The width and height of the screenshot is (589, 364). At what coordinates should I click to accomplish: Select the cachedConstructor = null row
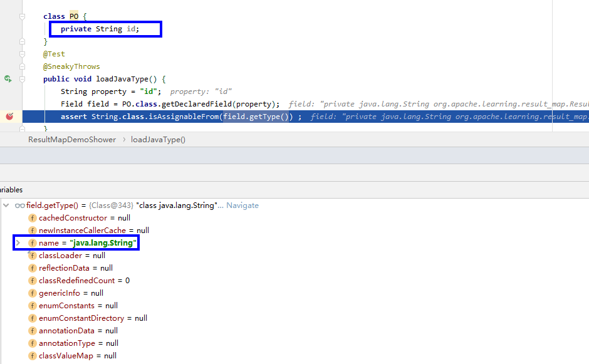pos(79,218)
